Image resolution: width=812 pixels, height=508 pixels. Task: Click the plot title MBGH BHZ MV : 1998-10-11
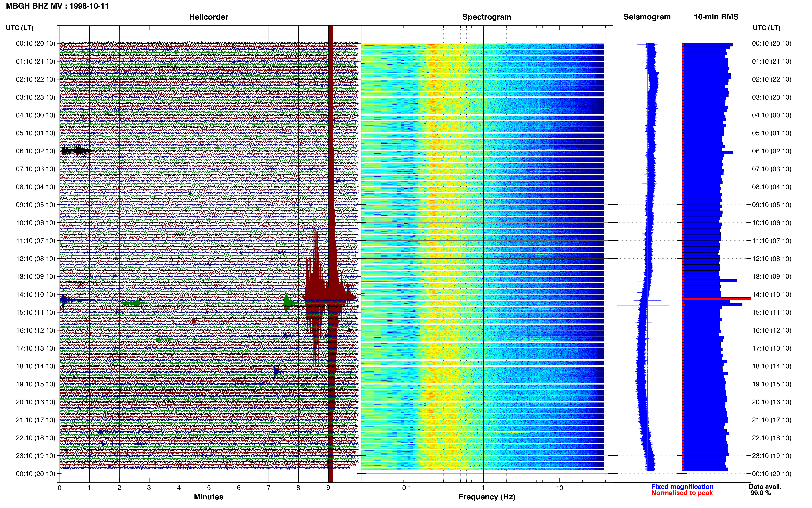pos(57,6)
